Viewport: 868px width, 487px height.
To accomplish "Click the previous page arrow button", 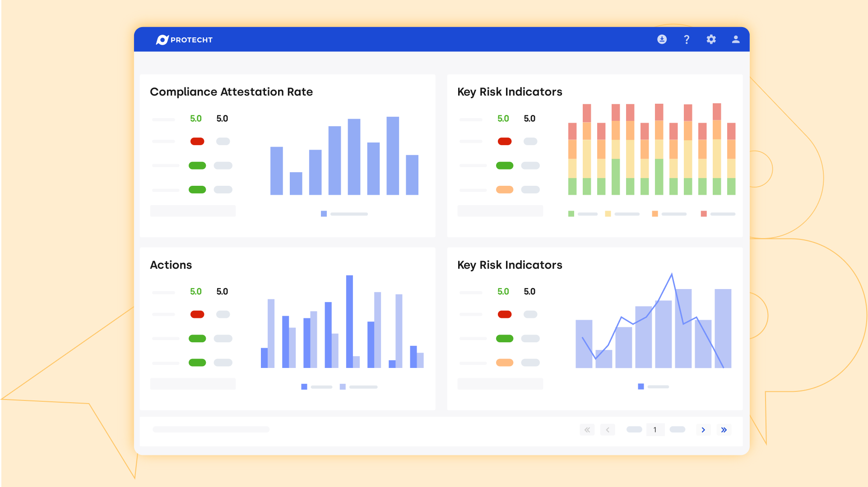I will [x=608, y=430].
